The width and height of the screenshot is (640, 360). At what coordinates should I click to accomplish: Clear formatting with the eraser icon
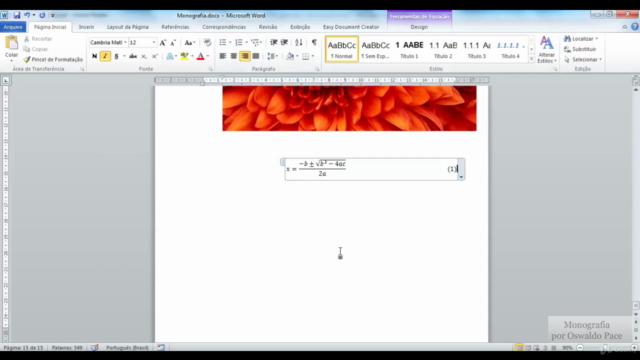point(207,42)
